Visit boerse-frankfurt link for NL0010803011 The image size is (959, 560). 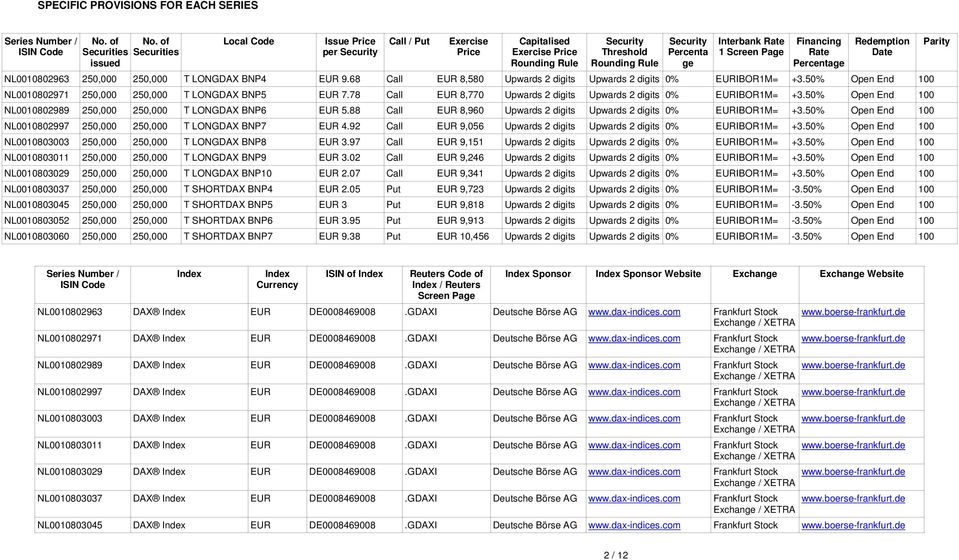click(853, 445)
